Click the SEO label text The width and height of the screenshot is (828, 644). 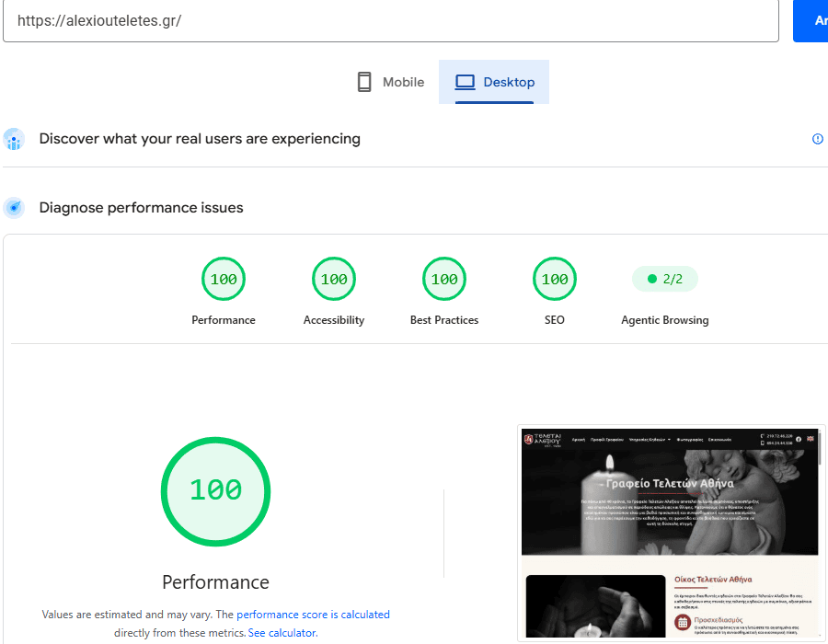click(x=555, y=320)
